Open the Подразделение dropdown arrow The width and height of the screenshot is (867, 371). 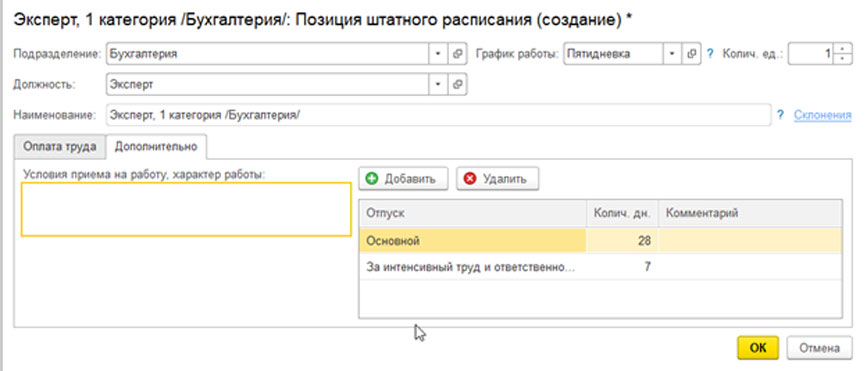[438, 54]
